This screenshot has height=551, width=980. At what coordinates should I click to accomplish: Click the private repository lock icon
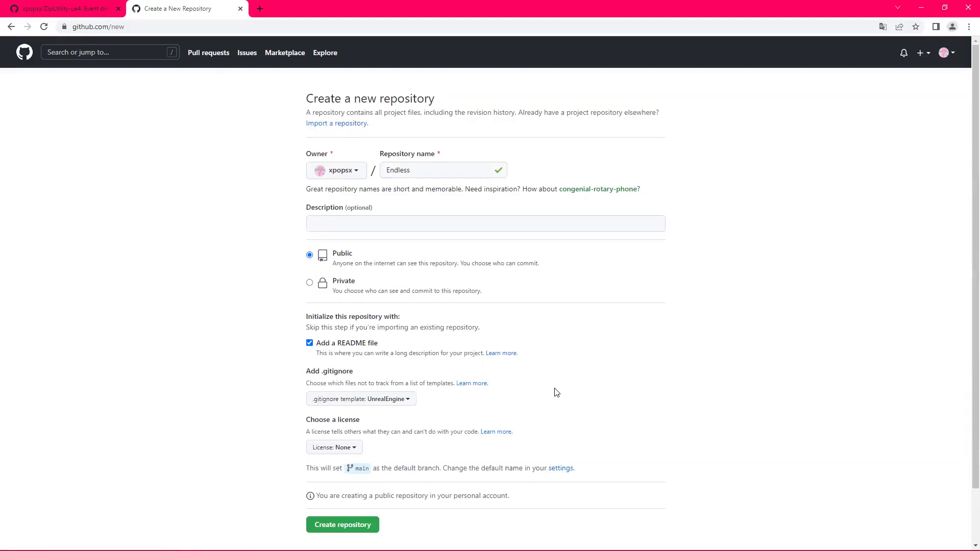322,283
